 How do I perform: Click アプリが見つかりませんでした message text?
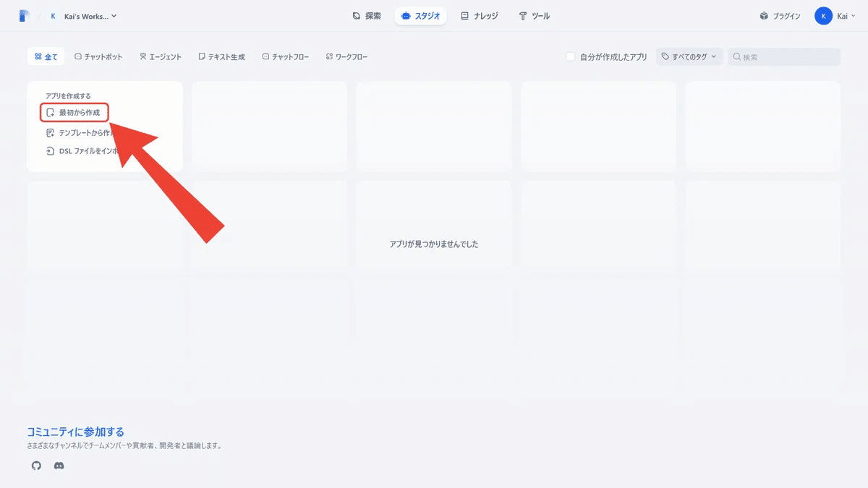point(434,244)
